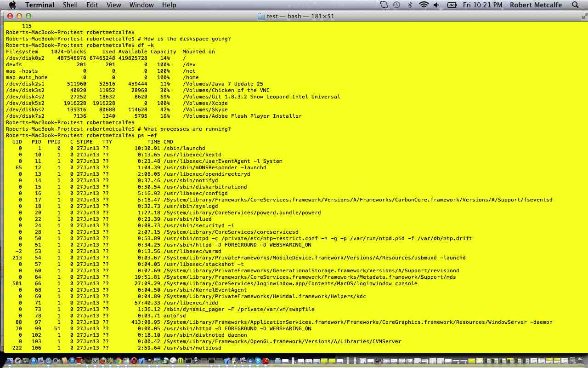Click '/usr/sbin/syslogd' process line
The image size is (588, 368).
point(190,206)
